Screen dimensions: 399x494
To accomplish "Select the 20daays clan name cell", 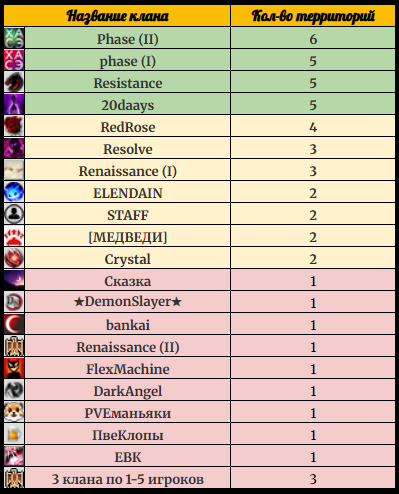I will (x=128, y=104).
